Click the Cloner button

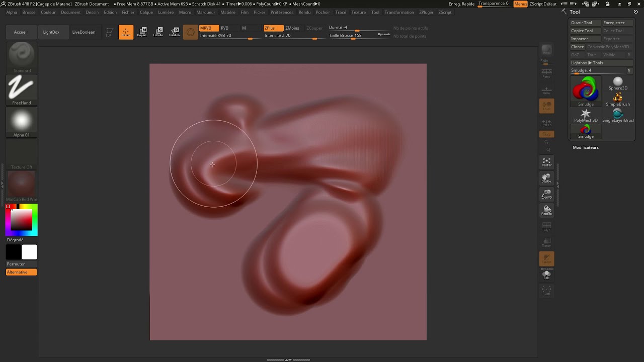(578, 47)
